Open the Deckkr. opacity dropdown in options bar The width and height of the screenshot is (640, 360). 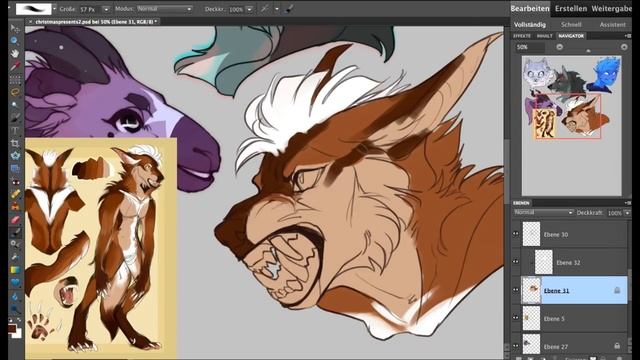tap(249, 9)
